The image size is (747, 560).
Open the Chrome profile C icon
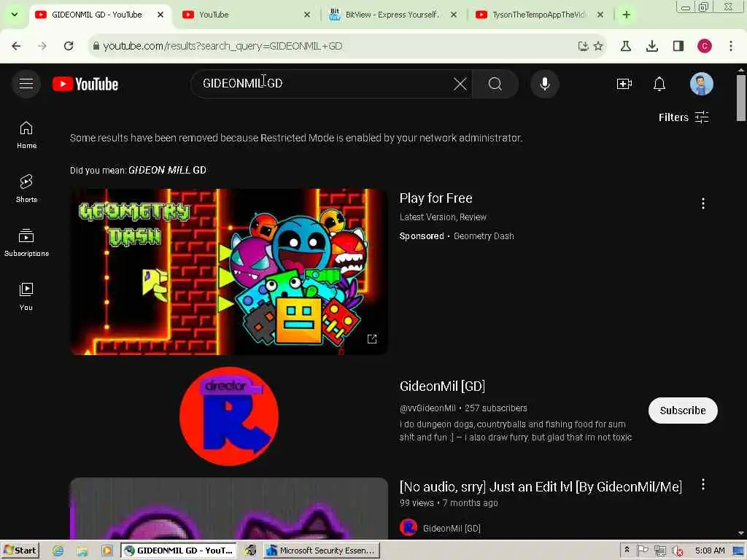(x=704, y=46)
